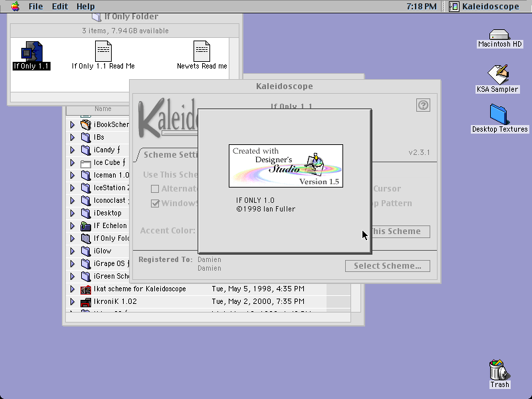Viewport: 532px width, 399px height.
Task: Click the horizontal scrollbar of the scheme list window
Action: click(208, 317)
